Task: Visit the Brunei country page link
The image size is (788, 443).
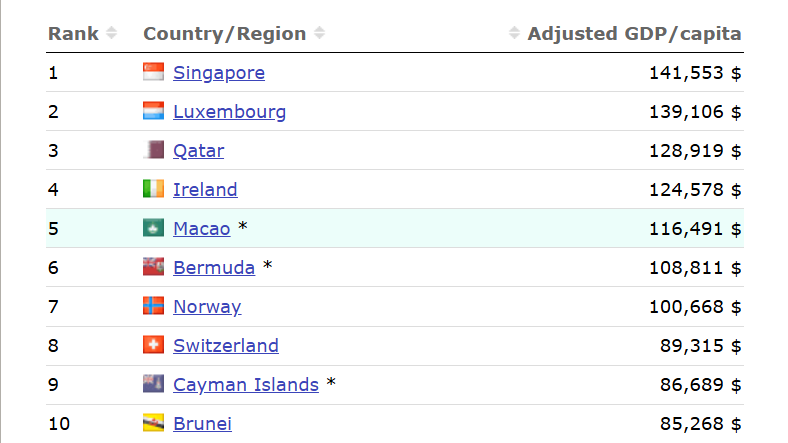Action: (202, 424)
